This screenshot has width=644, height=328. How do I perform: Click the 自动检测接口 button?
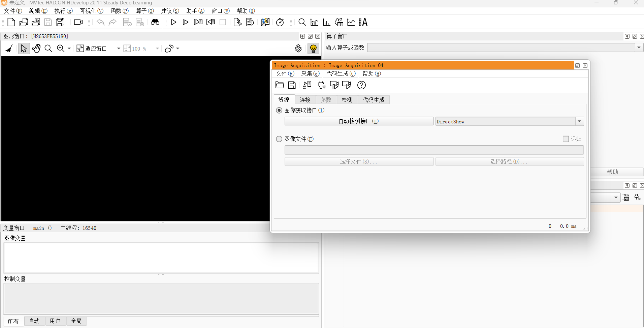(359, 121)
